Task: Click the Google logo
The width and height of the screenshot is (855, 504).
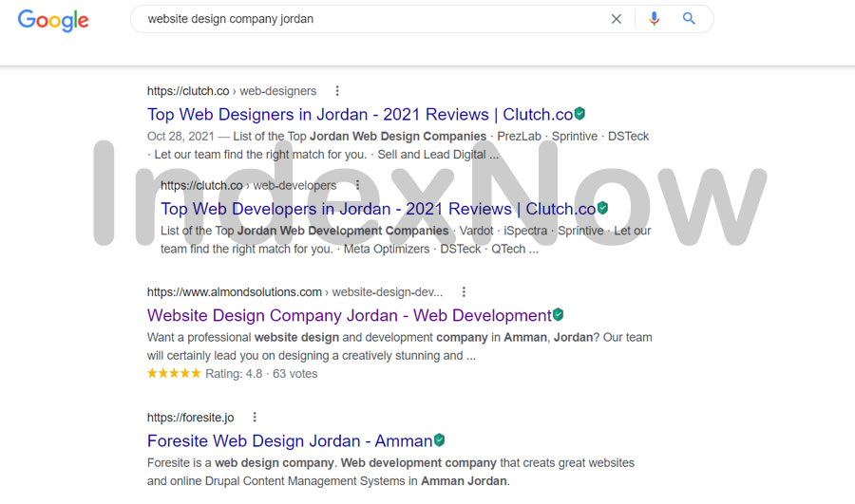Action: tap(53, 21)
